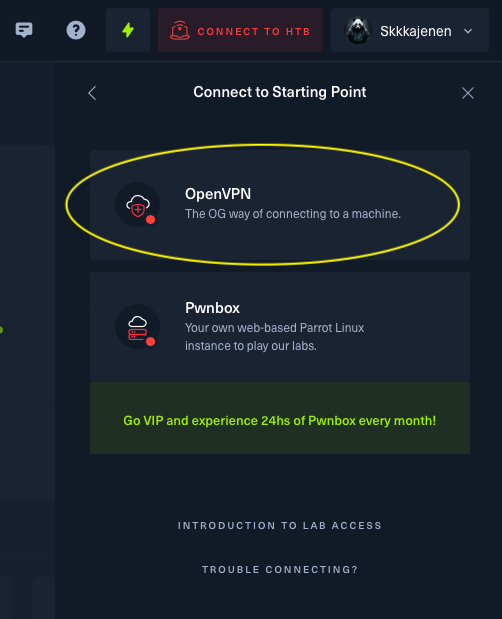Open the chat messages icon

[24, 30]
